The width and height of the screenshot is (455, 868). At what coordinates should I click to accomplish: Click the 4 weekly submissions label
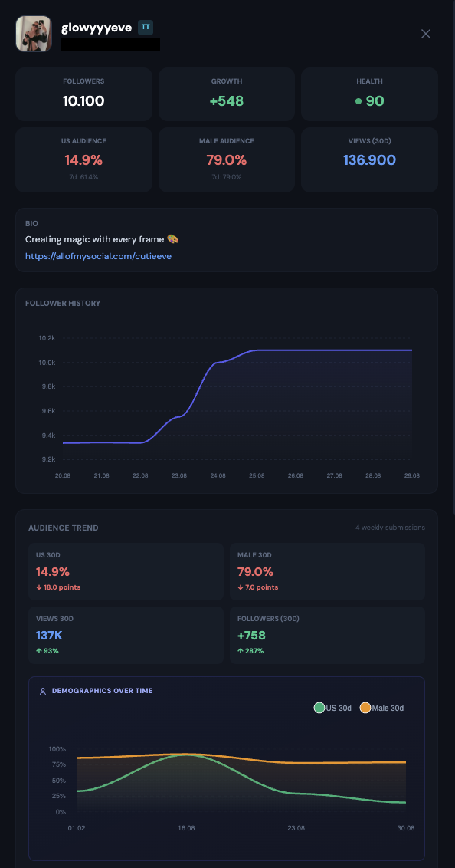point(391,528)
